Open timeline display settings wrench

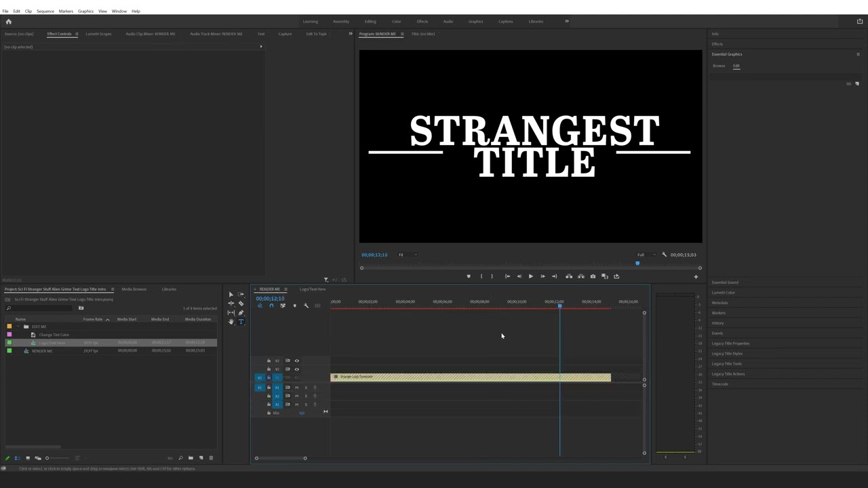coord(306,306)
